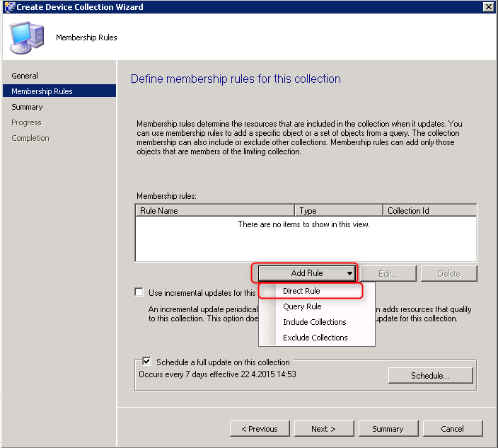Uncheck Schedule a full update checkbox
This screenshot has height=448, width=498.
click(146, 361)
